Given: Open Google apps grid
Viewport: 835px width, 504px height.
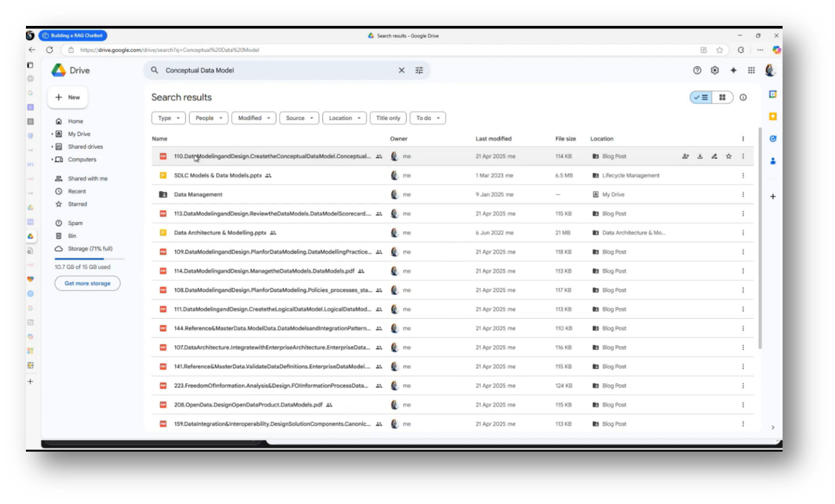Looking at the screenshot, I should (751, 71).
